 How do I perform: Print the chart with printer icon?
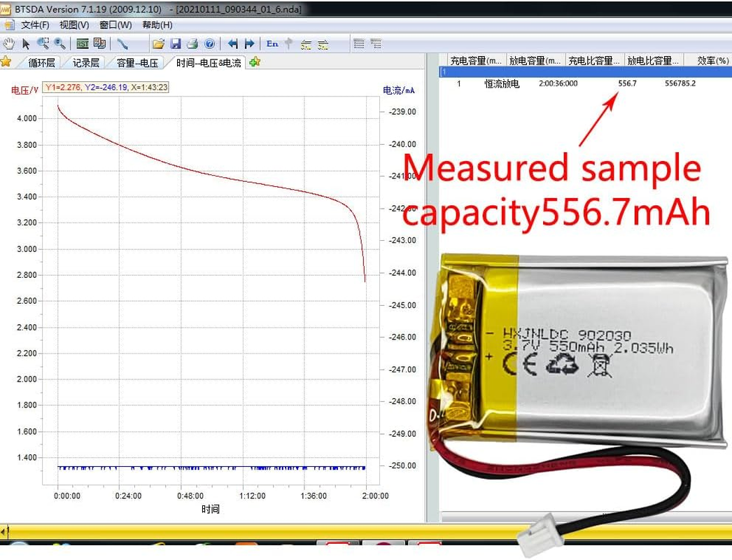point(192,43)
